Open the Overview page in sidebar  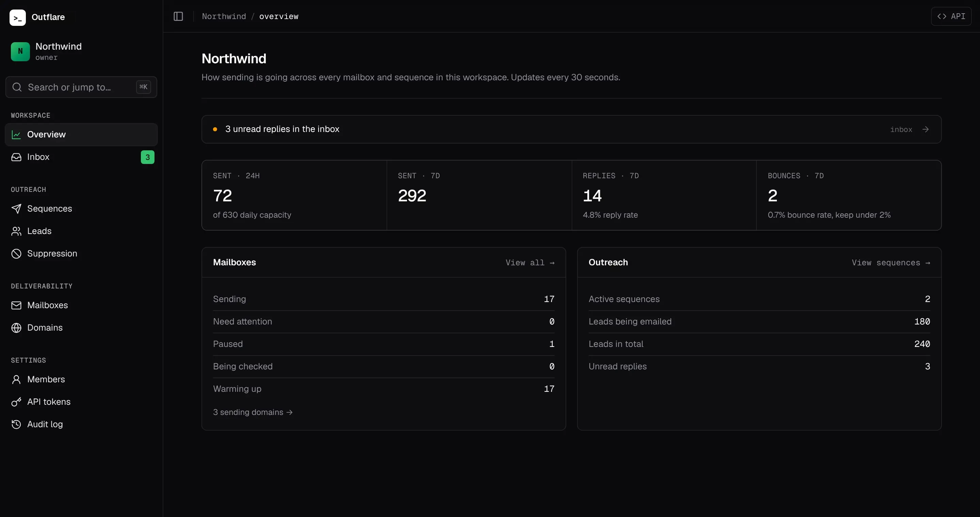81,135
